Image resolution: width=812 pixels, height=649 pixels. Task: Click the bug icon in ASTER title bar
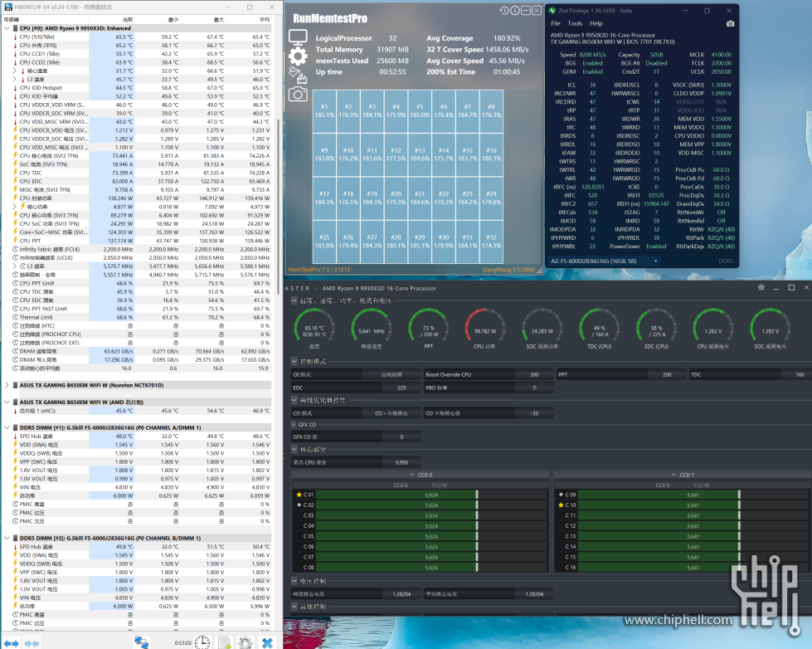click(x=761, y=288)
